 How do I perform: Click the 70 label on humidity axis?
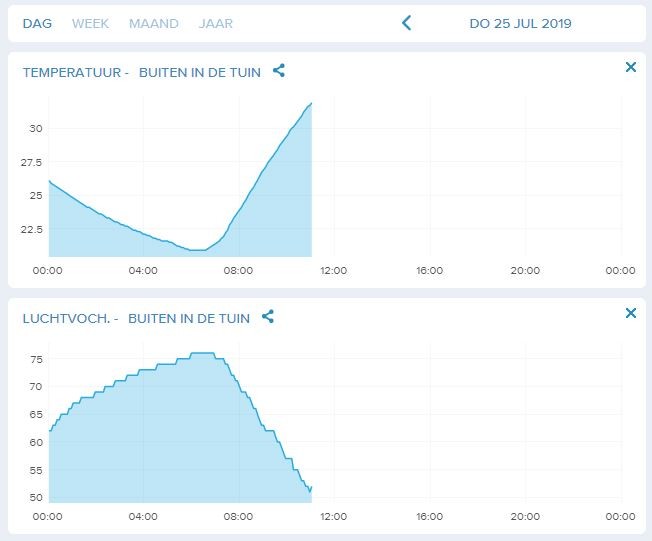point(36,387)
